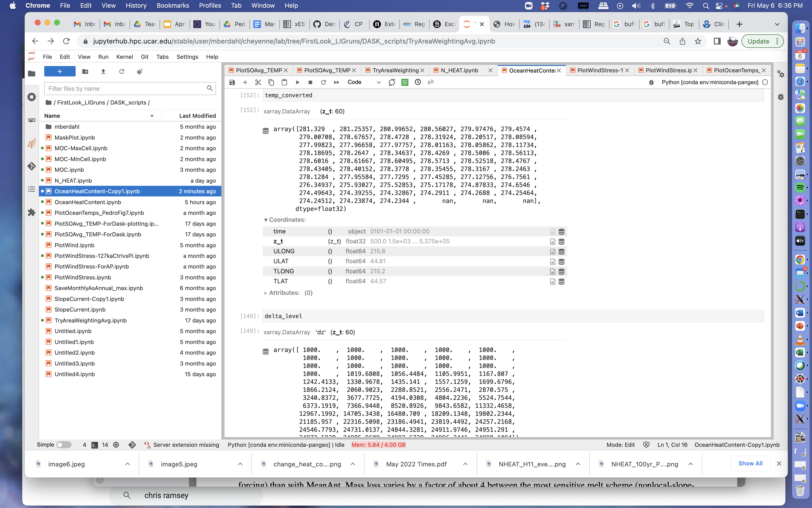Viewport: 812px width, 508px height.
Task: Run the selected cell with play icon
Action: click(297, 82)
